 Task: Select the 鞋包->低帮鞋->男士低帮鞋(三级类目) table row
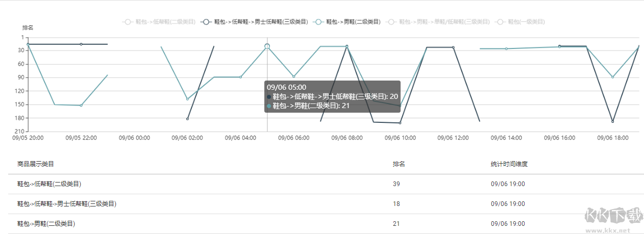click(326, 204)
